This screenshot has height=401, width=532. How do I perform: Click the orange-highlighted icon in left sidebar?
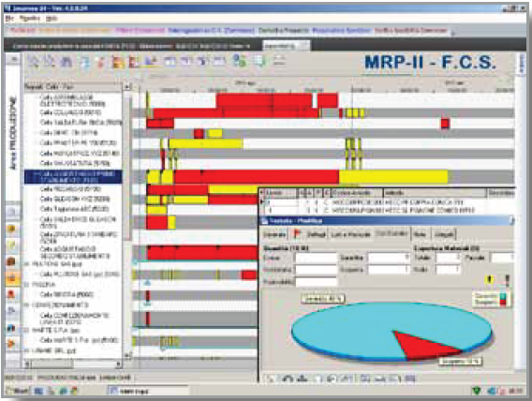[x=12, y=278]
